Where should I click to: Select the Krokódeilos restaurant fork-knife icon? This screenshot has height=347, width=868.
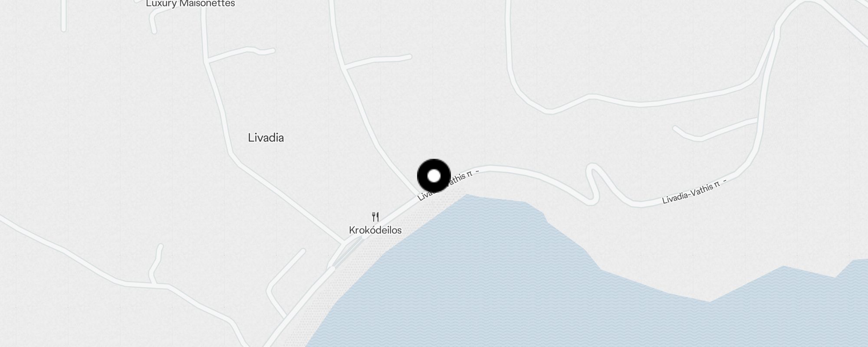pos(376,216)
